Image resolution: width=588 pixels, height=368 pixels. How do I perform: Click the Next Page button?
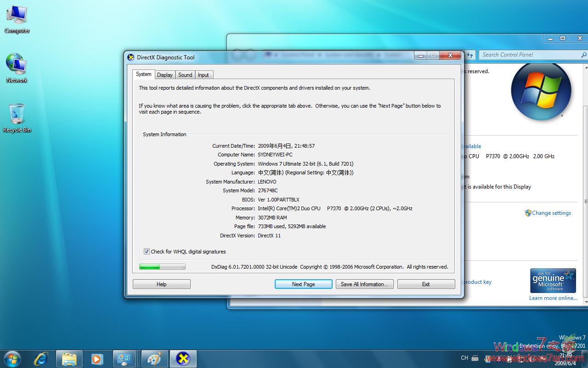click(x=304, y=284)
